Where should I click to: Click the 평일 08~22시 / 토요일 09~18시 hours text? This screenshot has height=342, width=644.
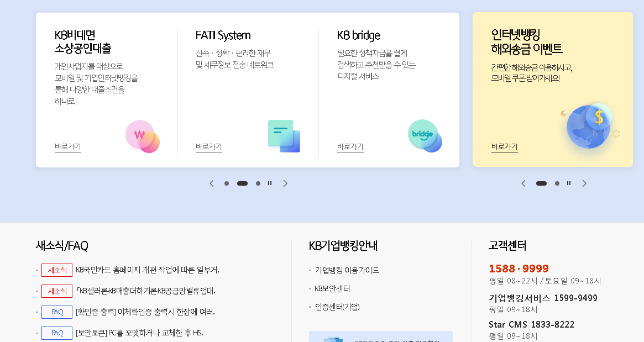[545, 281]
